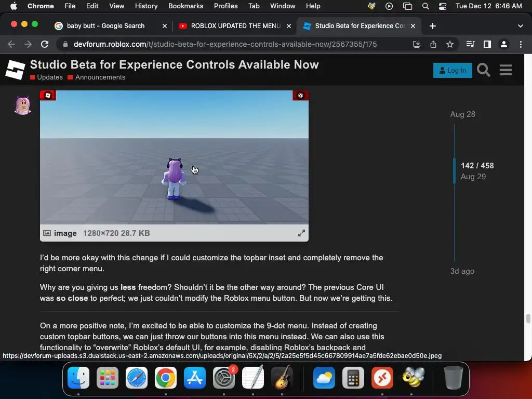
Task: Click the 142 / 458 timeline position marker
Action: coord(477,166)
